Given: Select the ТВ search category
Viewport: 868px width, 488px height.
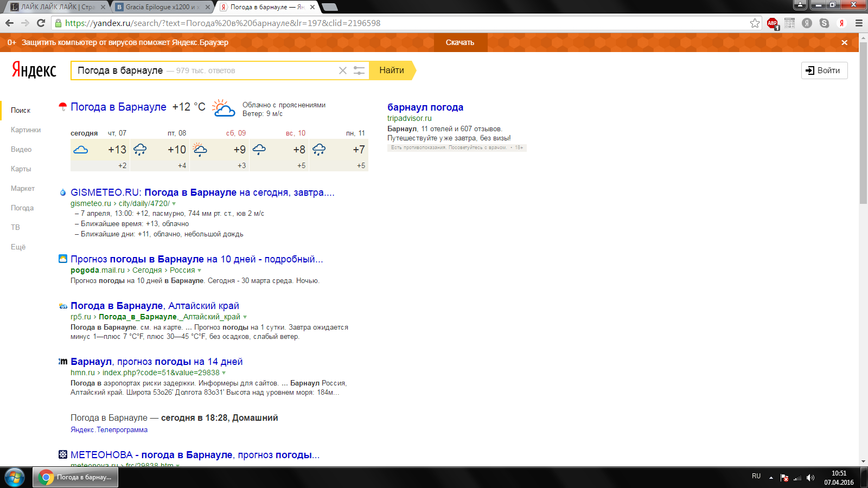Looking at the screenshot, I should [x=15, y=228].
